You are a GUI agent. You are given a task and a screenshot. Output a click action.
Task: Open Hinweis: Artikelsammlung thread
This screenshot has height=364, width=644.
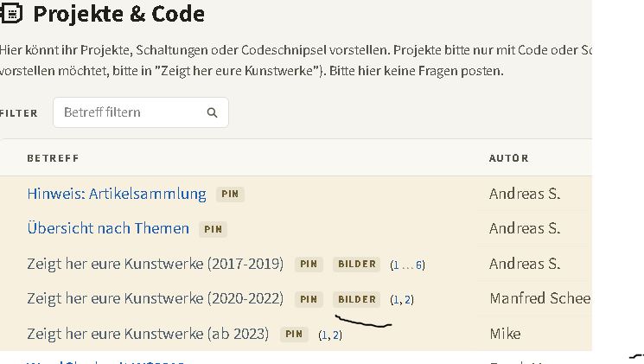[117, 194]
